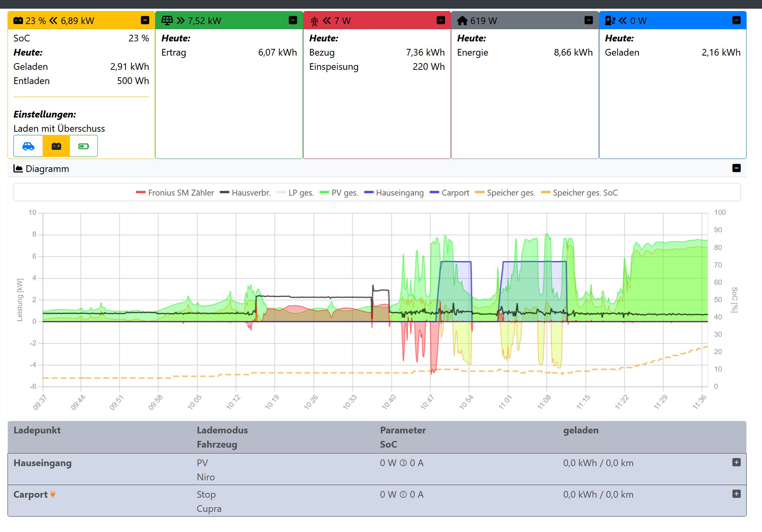Select the yellow battery priority button

56,146
